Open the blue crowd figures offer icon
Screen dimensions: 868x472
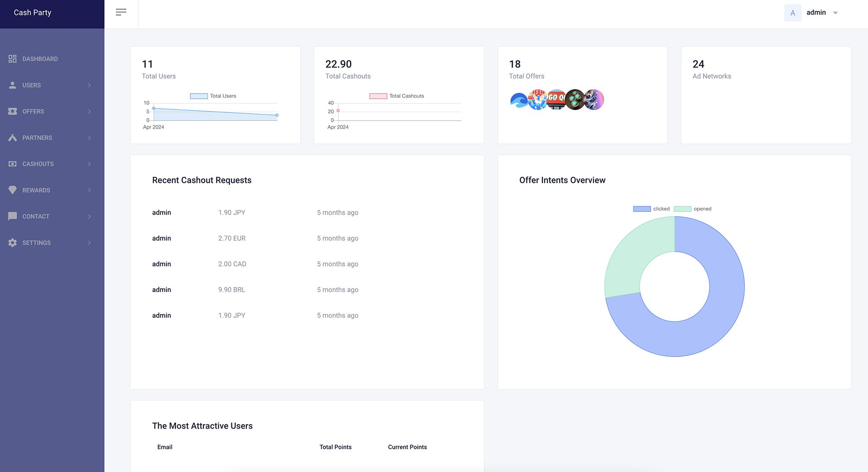[x=538, y=100]
